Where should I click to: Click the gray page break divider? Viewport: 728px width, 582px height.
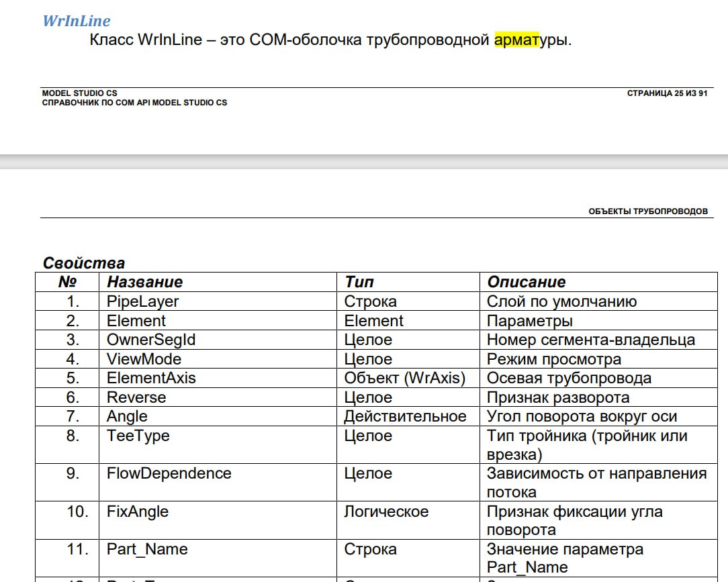click(364, 161)
